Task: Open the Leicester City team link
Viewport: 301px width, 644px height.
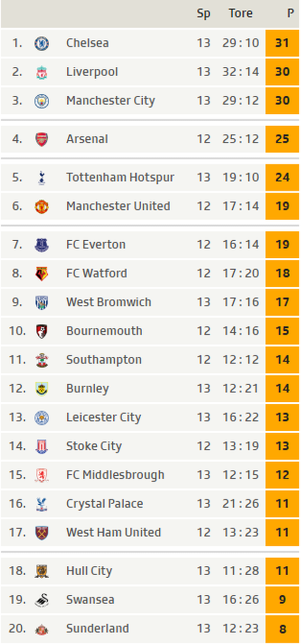Action: (x=103, y=418)
